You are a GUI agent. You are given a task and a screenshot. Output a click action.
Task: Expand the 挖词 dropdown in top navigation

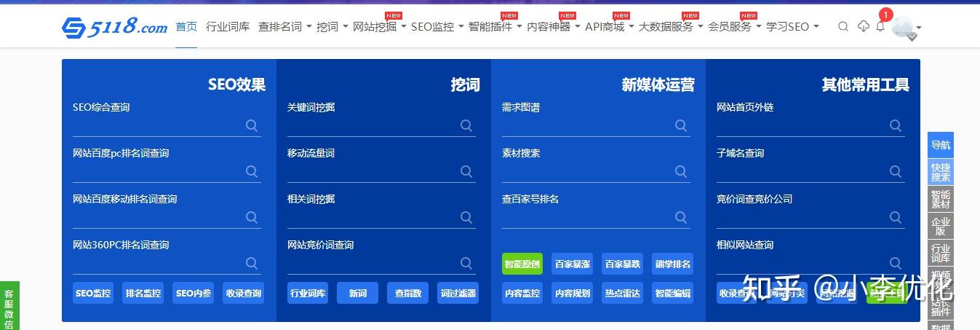(332, 26)
